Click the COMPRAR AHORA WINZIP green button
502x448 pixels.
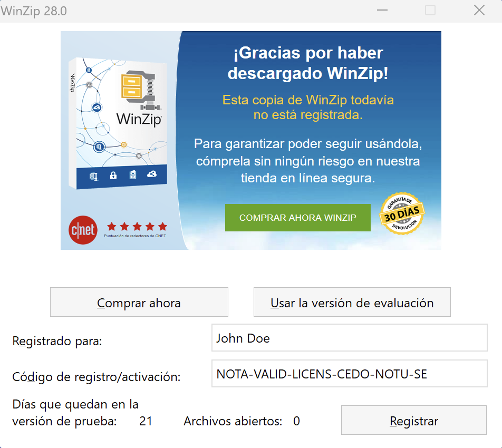point(297,217)
